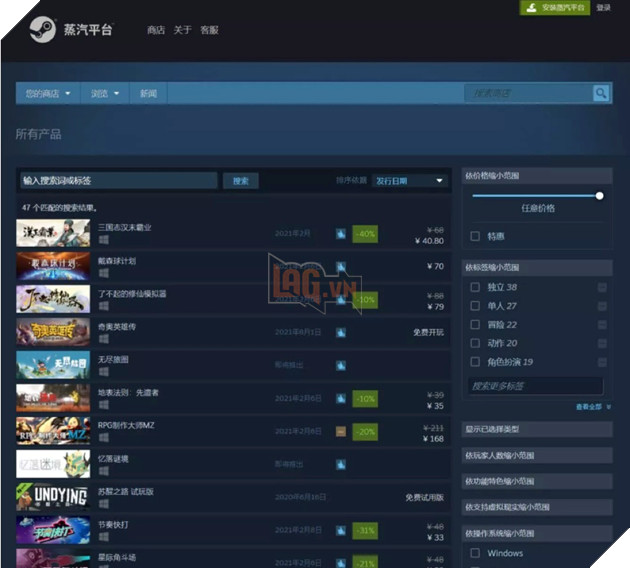Click Windows icon under RPG制作大师MZ

104,437
